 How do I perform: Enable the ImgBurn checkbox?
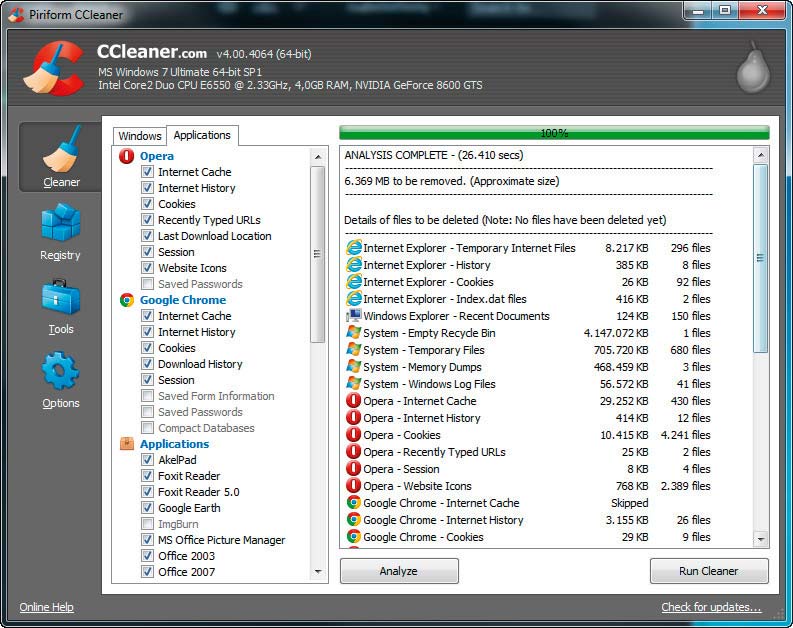147,523
